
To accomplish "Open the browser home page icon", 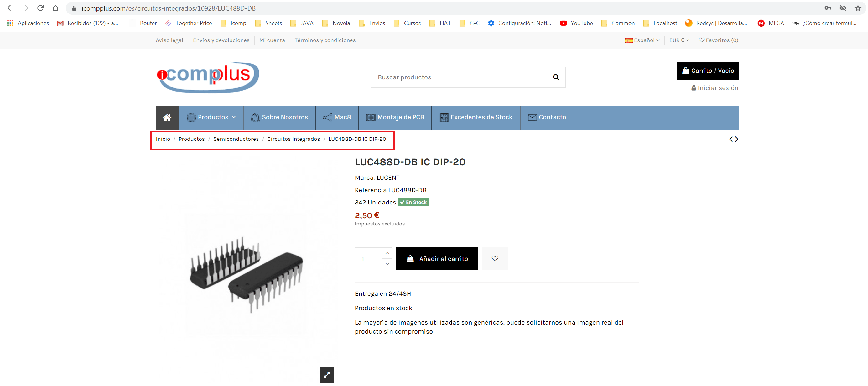I will [55, 8].
